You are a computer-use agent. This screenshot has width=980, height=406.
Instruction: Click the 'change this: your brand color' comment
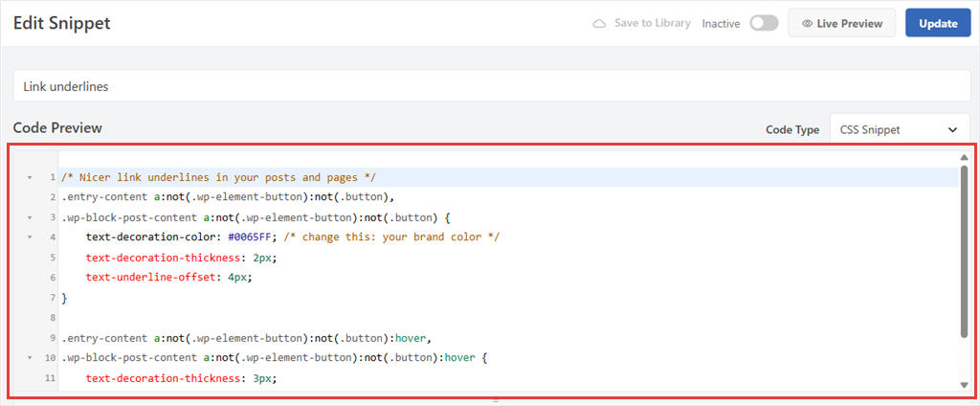point(390,237)
